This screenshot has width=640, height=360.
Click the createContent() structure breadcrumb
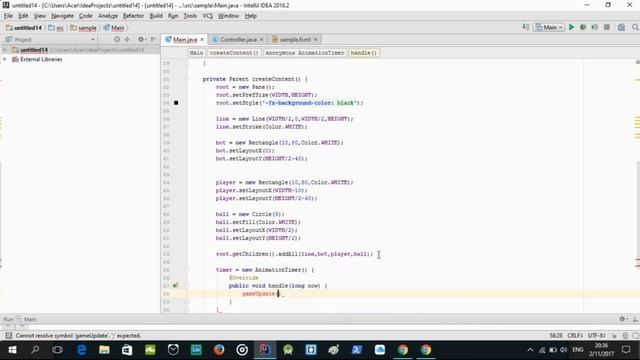pyautogui.click(x=234, y=53)
